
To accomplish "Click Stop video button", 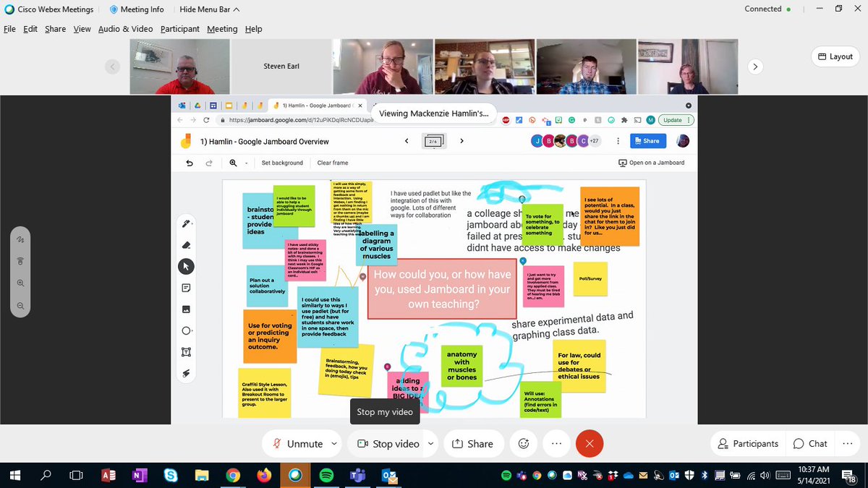I will tap(388, 444).
